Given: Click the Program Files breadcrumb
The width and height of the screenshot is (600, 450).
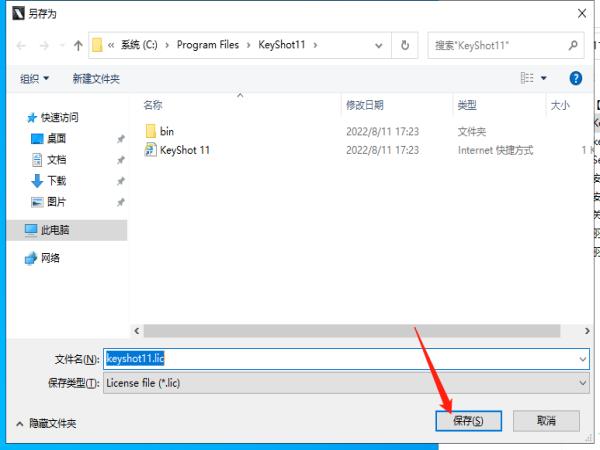Looking at the screenshot, I should pyautogui.click(x=208, y=45).
